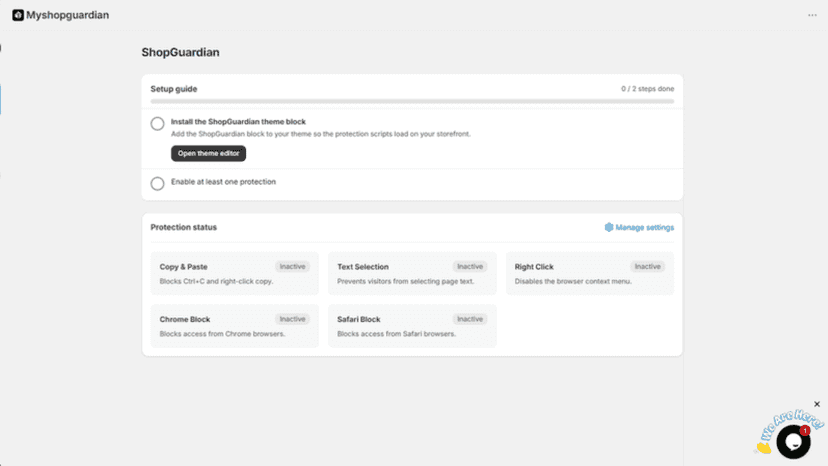This screenshot has width=828, height=466.
Task: Click 'Blocks access from Chrome browsers.' text
Action: pos(222,334)
